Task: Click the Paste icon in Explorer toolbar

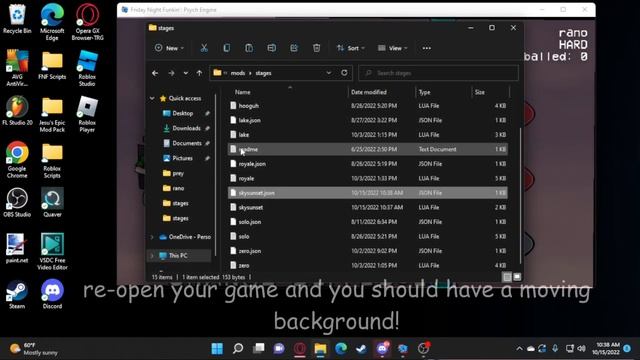Action: point(249,48)
